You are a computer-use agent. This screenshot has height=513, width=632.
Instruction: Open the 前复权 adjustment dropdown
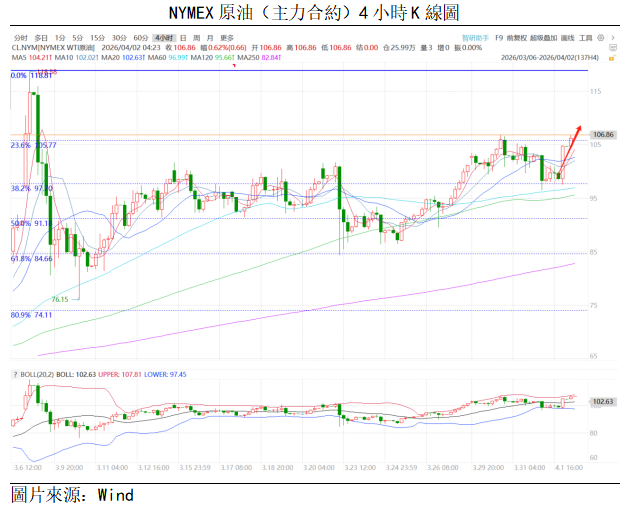[514, 37]
